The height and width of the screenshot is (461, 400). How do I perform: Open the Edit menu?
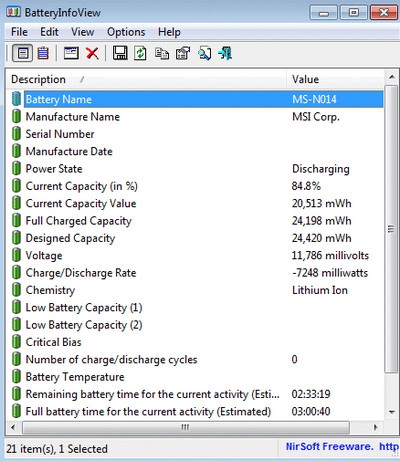[49, 32]
